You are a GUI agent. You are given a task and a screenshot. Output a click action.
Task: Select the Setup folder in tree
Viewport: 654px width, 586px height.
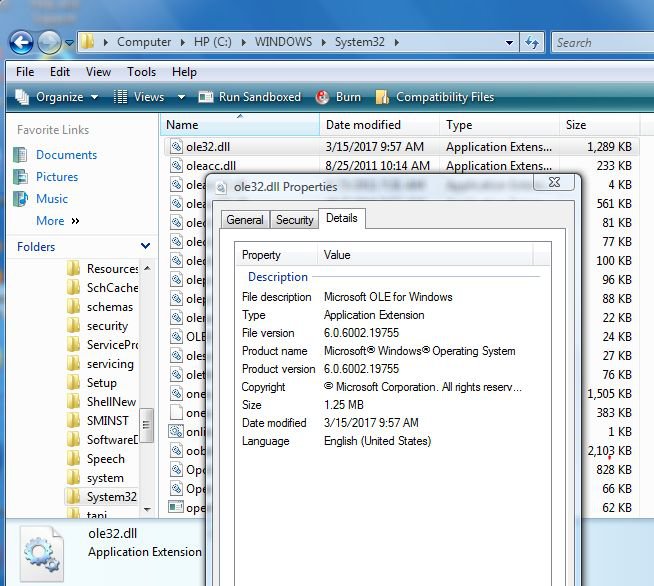click(x=102, y=383)
